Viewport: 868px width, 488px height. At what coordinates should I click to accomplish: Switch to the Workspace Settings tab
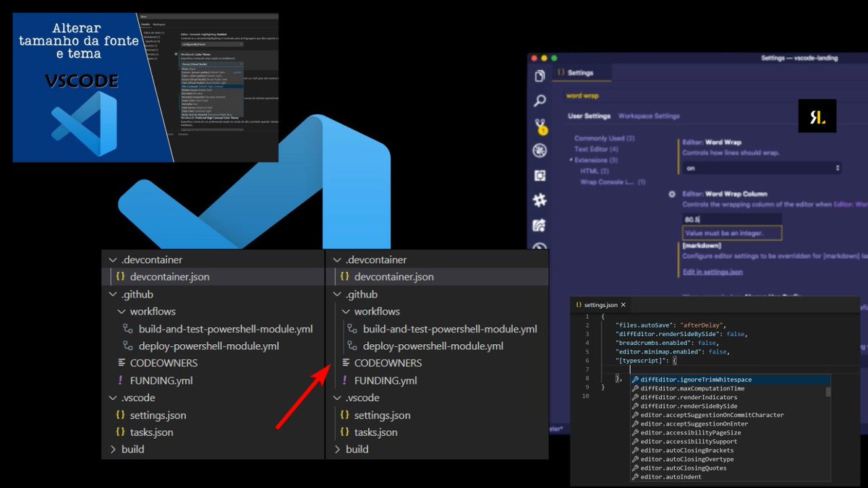click(649, 116)
